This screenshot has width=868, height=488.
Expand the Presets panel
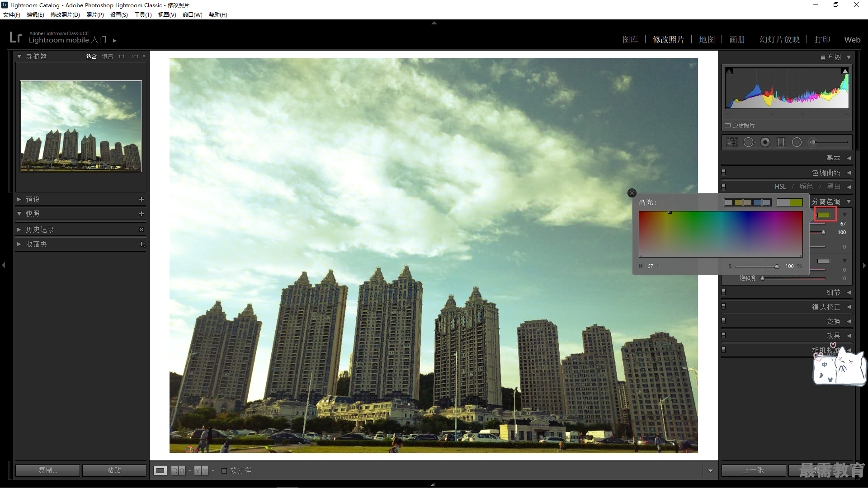(19, 199)
